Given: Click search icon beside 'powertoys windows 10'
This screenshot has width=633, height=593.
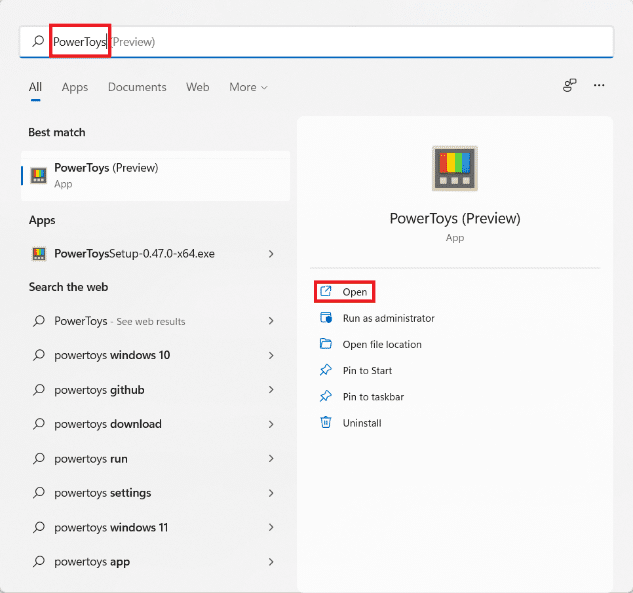Looking at the screenshot, I should point(39,355).
